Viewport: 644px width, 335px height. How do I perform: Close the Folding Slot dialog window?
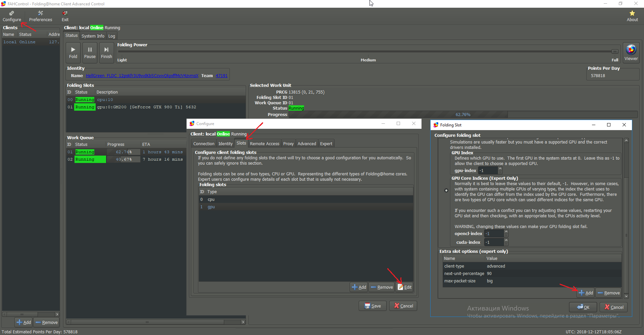[x=624, y=125]
